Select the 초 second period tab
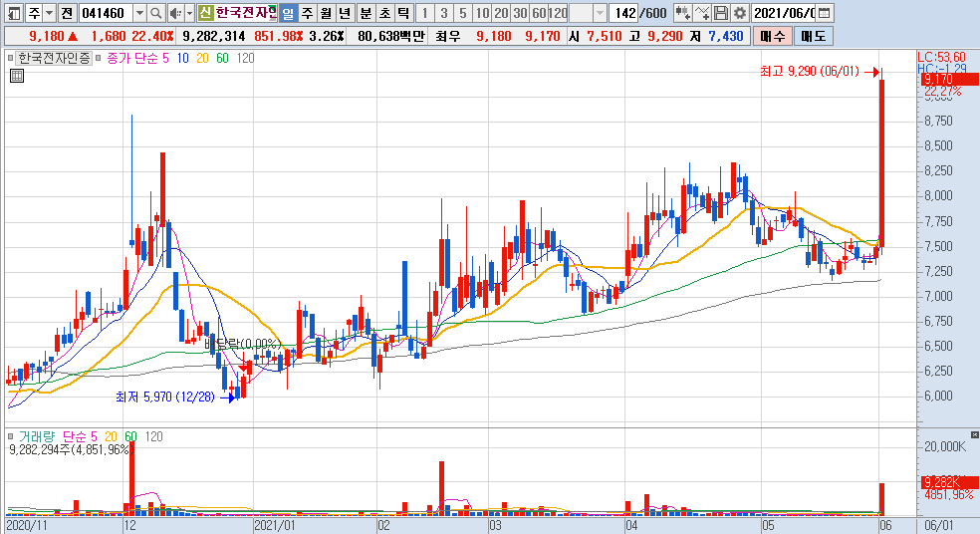The image size is (980, 534). [385, 13]
